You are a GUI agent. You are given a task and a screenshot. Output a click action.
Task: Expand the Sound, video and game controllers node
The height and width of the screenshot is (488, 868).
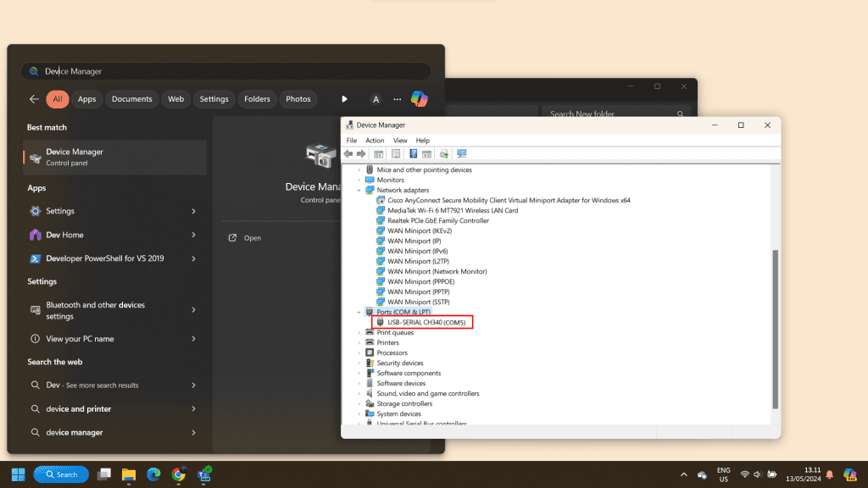coord(359,394)
